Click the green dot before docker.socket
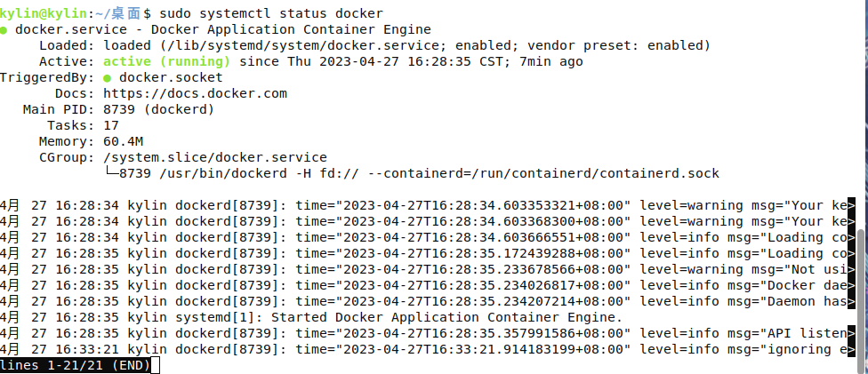This screenshot has width=868, height=374. coord(108,77)
